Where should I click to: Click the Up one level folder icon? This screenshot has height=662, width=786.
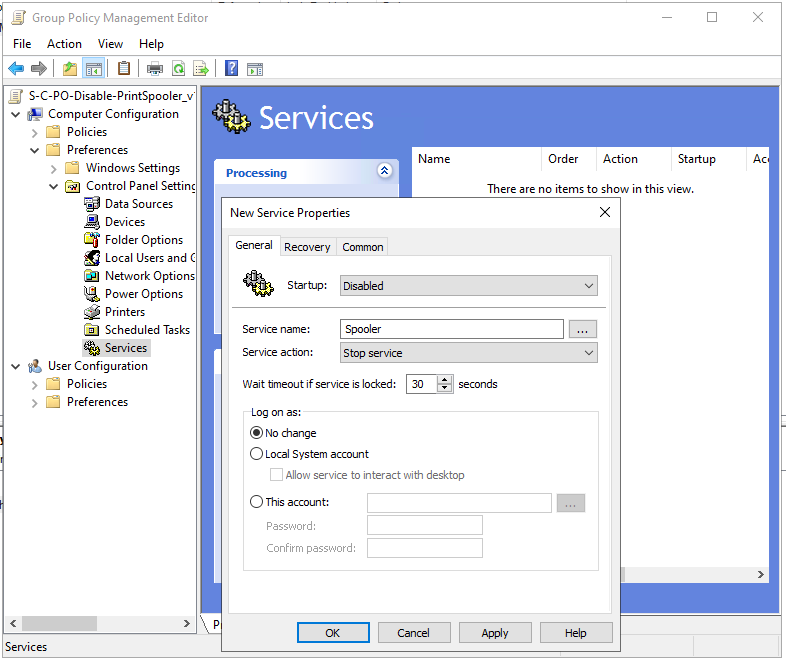point(69,69)
